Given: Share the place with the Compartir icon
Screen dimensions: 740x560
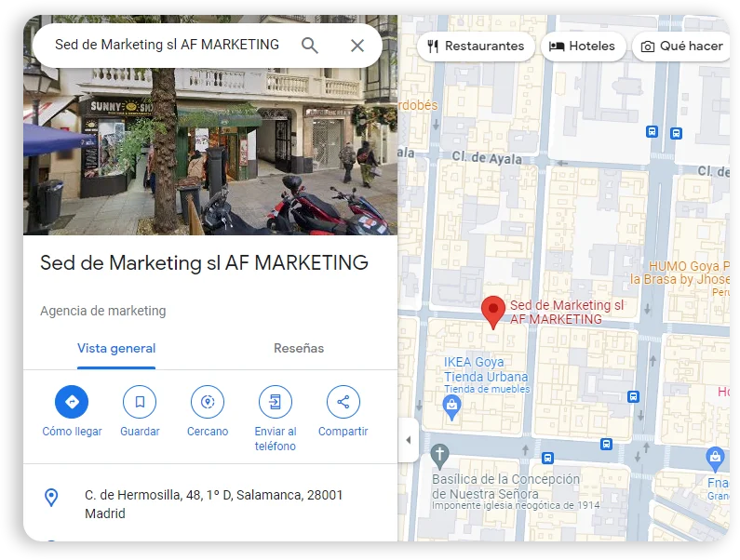Looking at the screenshot, I should (x=343, y=402).
